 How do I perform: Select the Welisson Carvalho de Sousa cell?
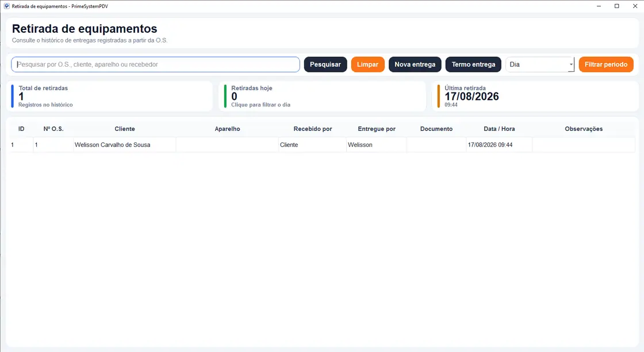(x=125, y=145)
